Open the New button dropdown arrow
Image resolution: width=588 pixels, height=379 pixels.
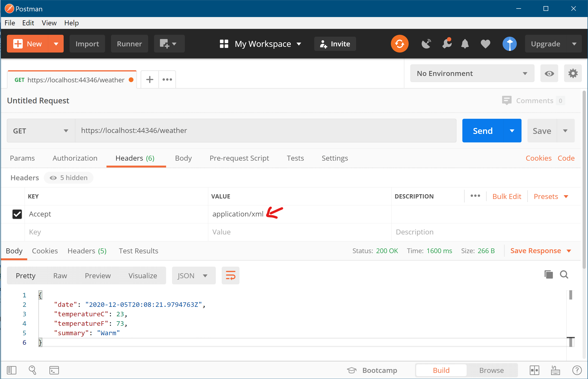(56, 44)
